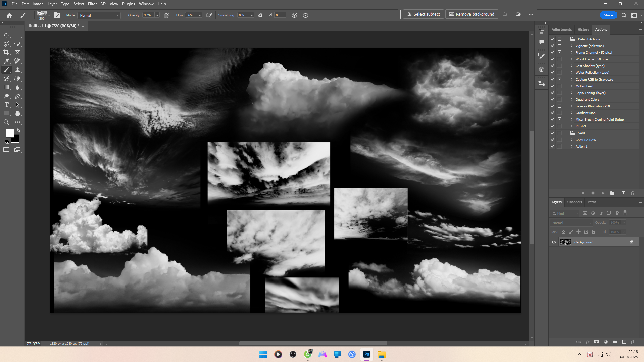Select the Zoom tool

pyautogui.click(x=6, y=122)
